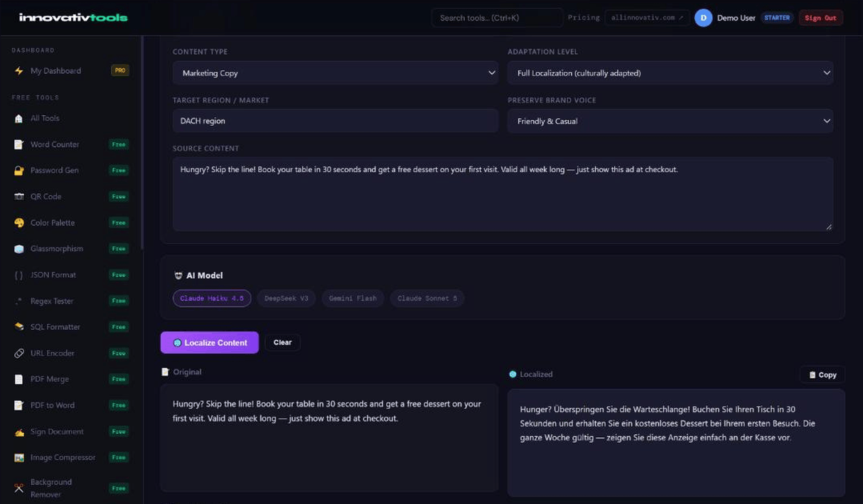The height and width of the screenshot is (504, 863).
Task: Open the Regex Tester tool
Action: point(71,301)
